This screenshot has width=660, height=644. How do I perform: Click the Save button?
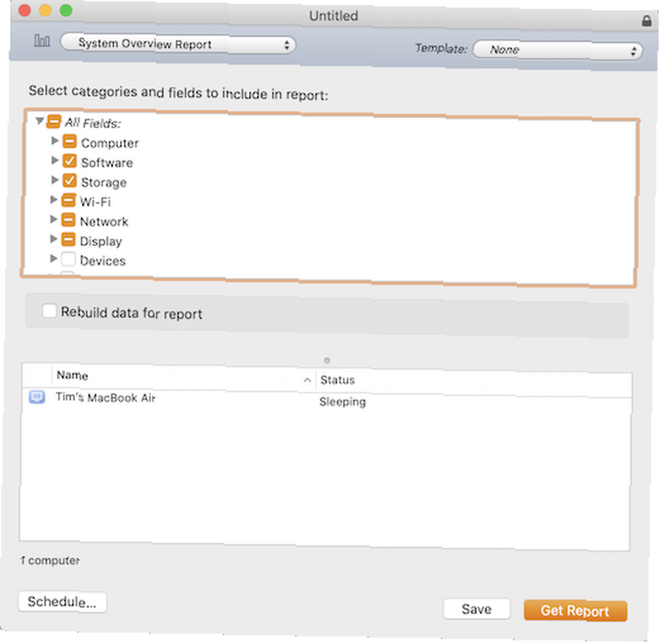tap(477, 609)
